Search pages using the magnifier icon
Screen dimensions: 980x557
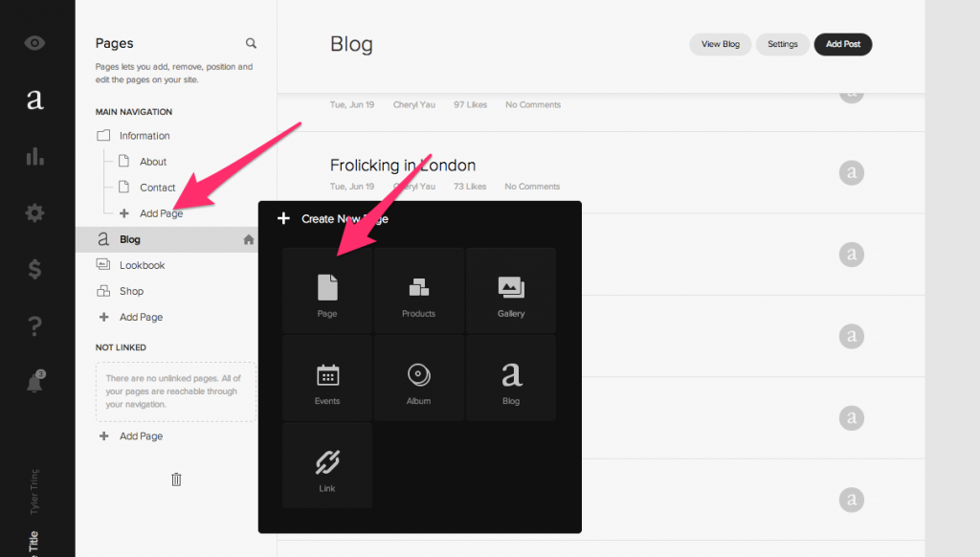[251, 43]
